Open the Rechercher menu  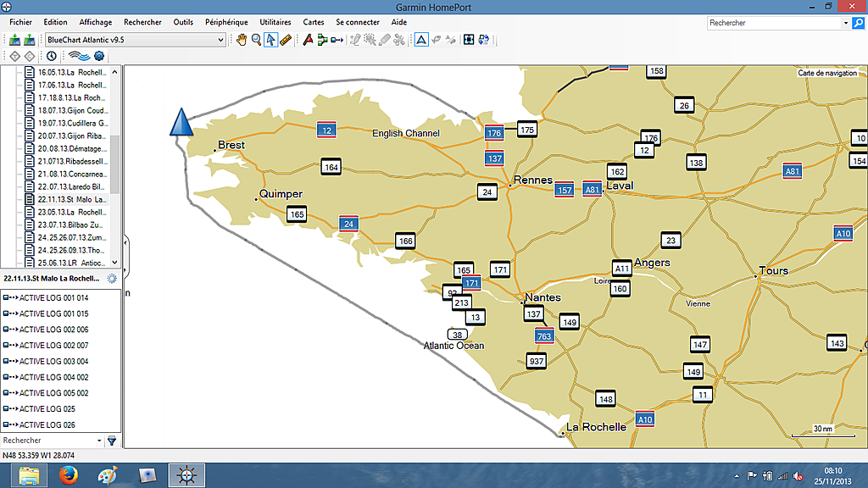point(142,22)
